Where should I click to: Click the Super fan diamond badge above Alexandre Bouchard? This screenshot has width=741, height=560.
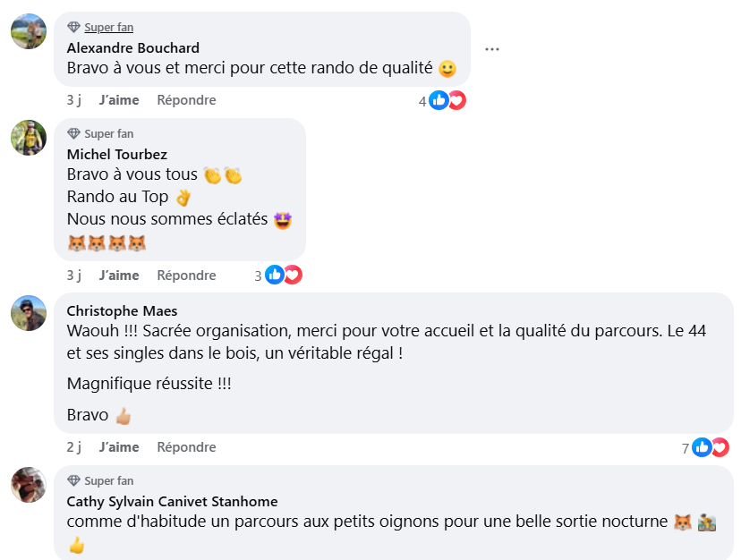[74, 28]
